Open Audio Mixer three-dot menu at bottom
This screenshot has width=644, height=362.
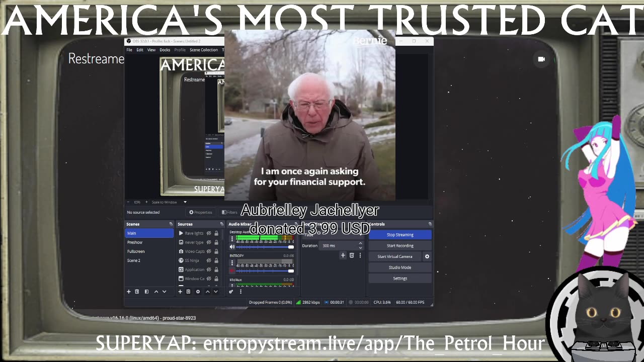tap(240, 292)
